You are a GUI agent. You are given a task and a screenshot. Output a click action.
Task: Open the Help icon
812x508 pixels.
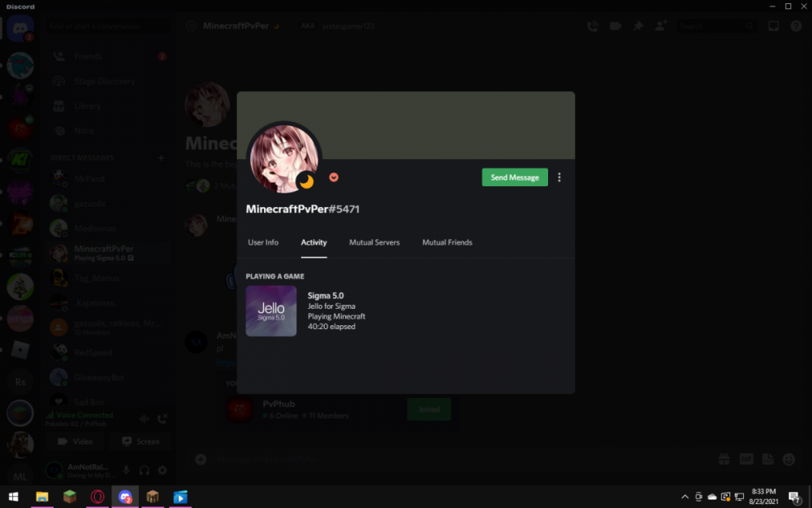point(796,26)
